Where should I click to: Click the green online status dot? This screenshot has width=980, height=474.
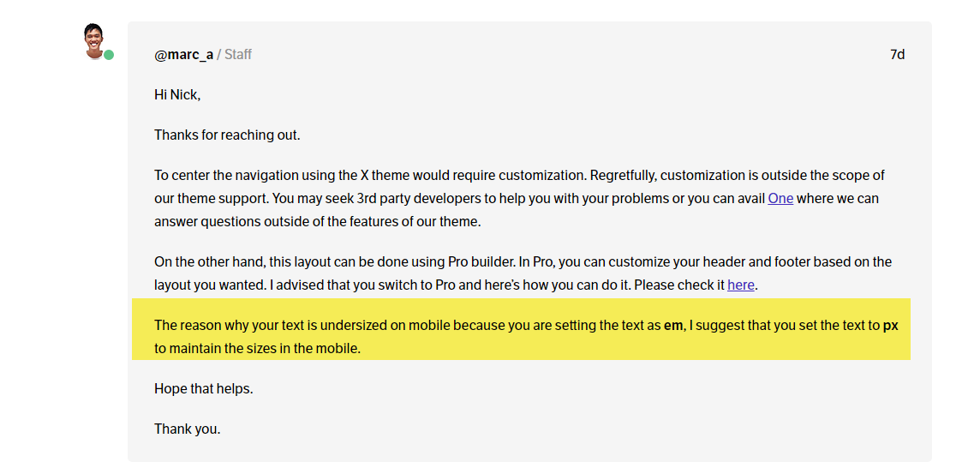(109, 55)
